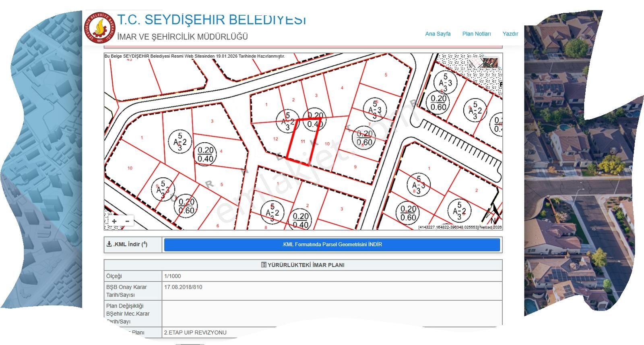Viewport: 644px width, 345px height.
Task: Zoom in the map with plus button
Action: (115, 221)
